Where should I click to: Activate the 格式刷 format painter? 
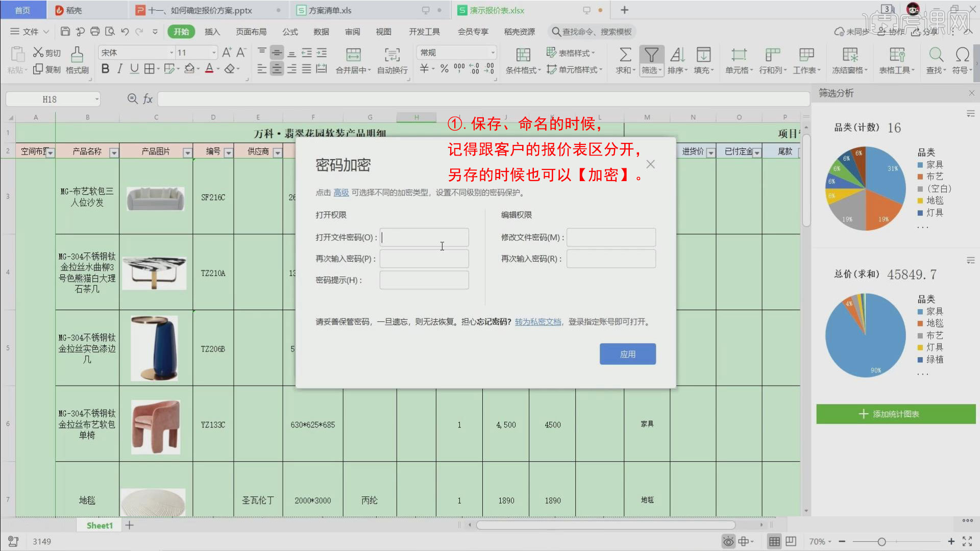click(77, 61)
